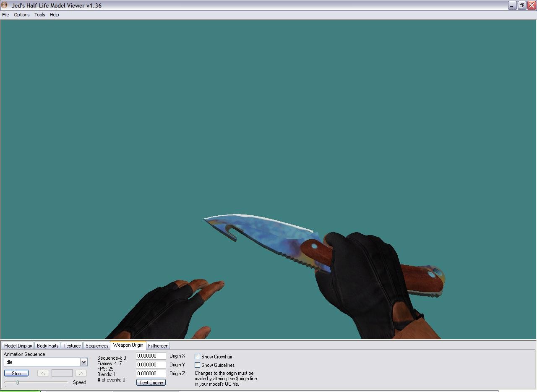Open the Tools menu
Image resolution: width=537 pixels, height=392 pixels.
coord(39,15)
